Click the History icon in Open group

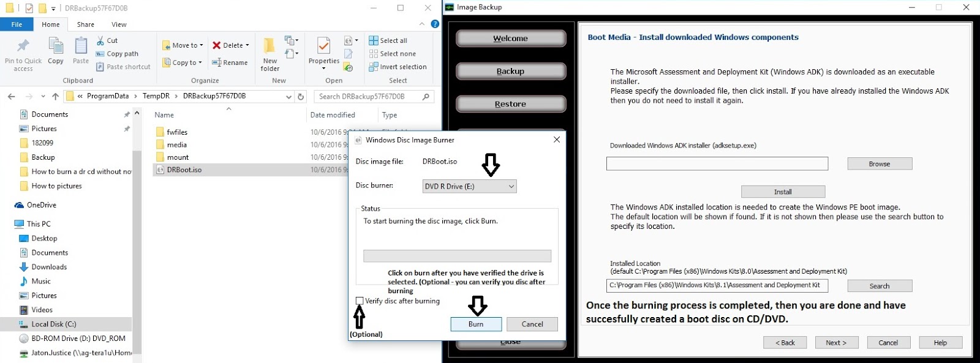(349, 67)
